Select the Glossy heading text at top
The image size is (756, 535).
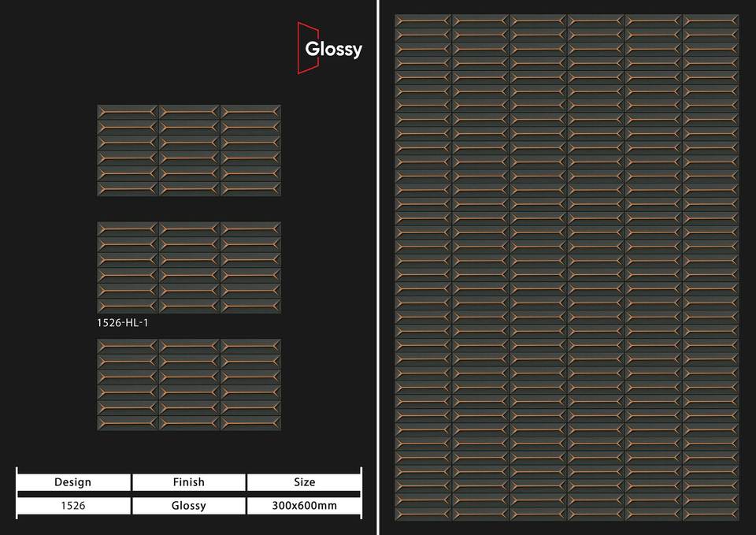tap(333, 49)
